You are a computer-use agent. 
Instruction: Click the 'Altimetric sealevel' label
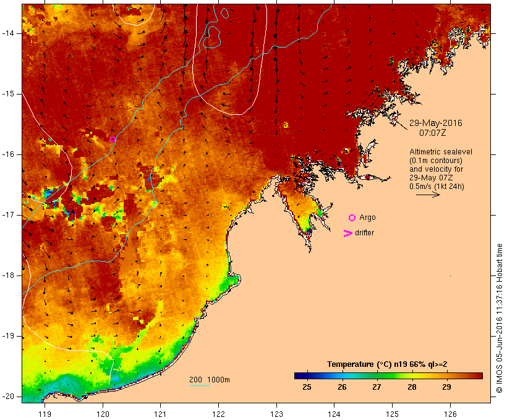point(440,152)
